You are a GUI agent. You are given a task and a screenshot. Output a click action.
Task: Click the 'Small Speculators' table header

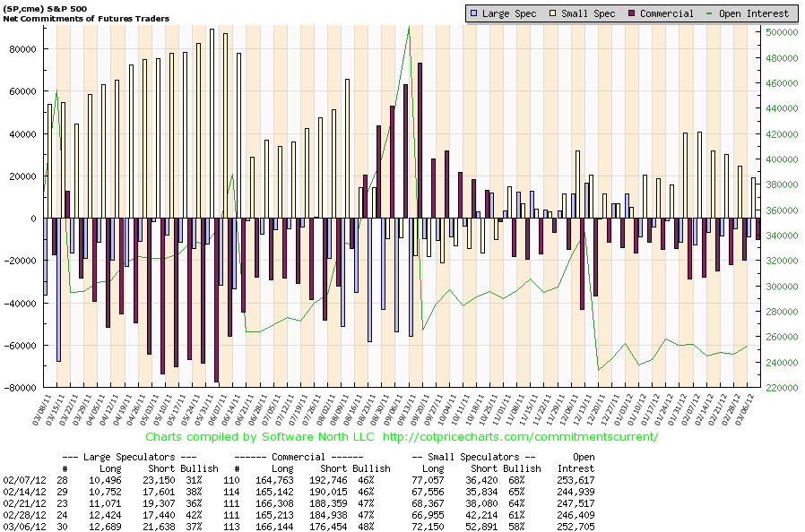point(472,457)
